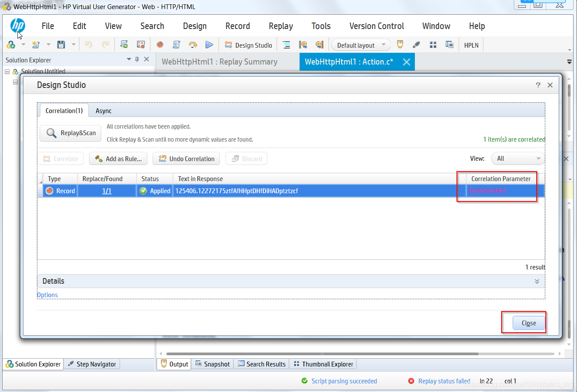
Task: Click the Replay&Scan button
Action: 71,133
